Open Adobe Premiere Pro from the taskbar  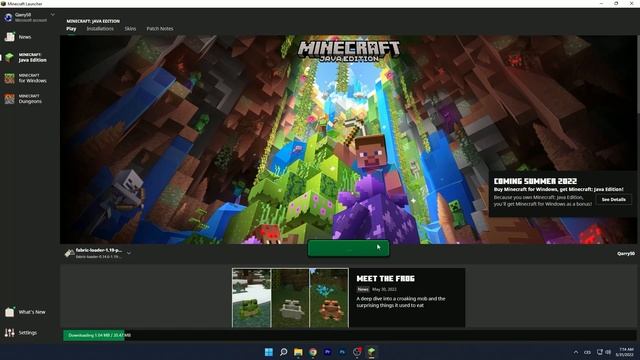[327, 352]
